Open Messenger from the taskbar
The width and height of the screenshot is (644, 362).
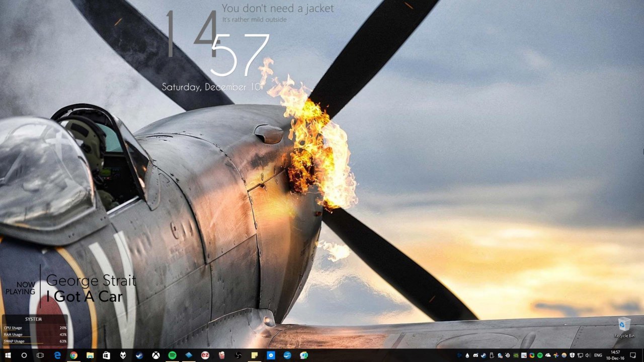point(271,355)
